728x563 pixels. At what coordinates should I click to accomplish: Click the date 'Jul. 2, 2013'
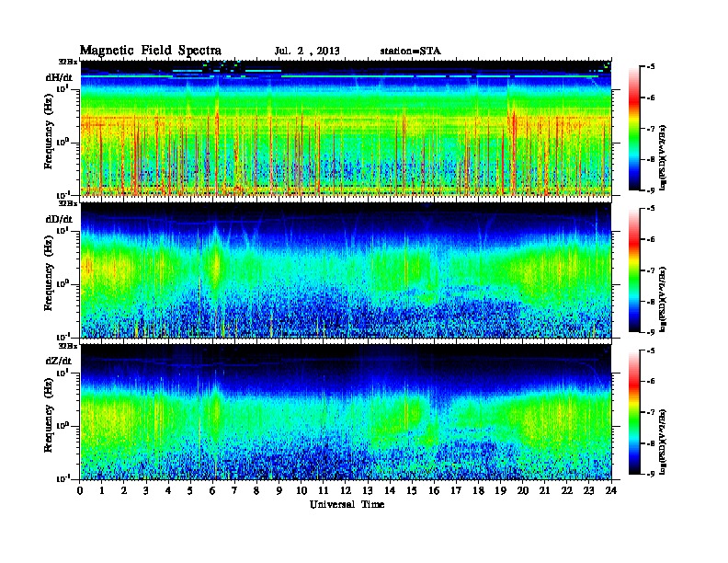click(x=307, y=52)
